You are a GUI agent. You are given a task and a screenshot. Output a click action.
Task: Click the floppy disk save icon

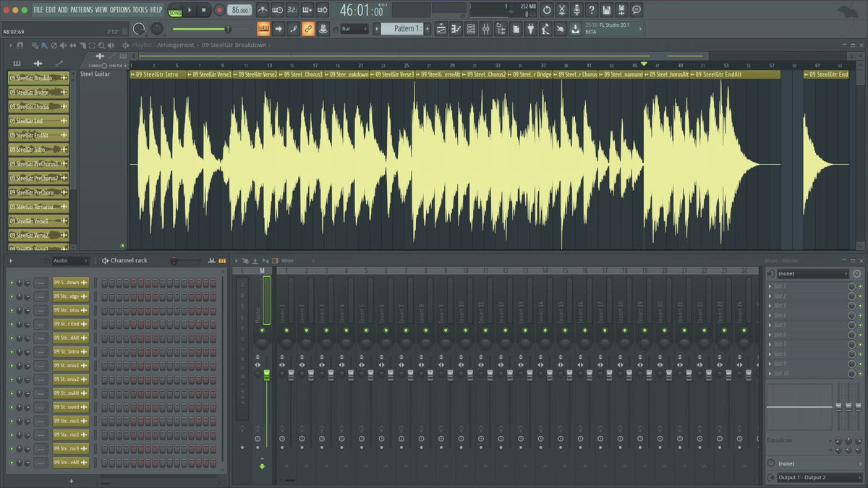[606, 10]
